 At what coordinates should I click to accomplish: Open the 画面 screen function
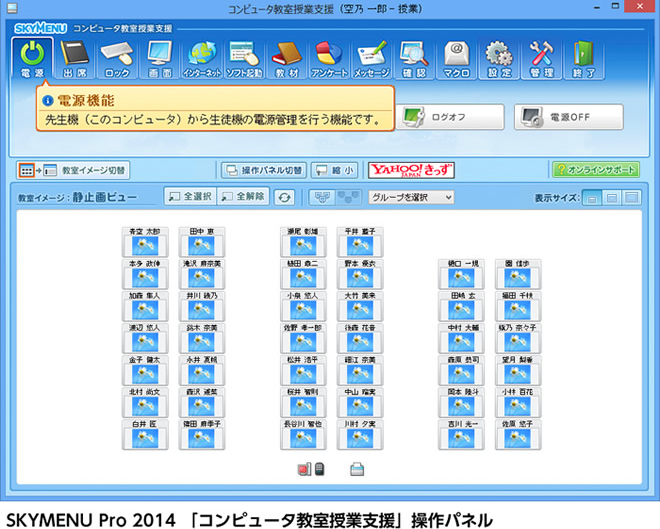point(160,58)
